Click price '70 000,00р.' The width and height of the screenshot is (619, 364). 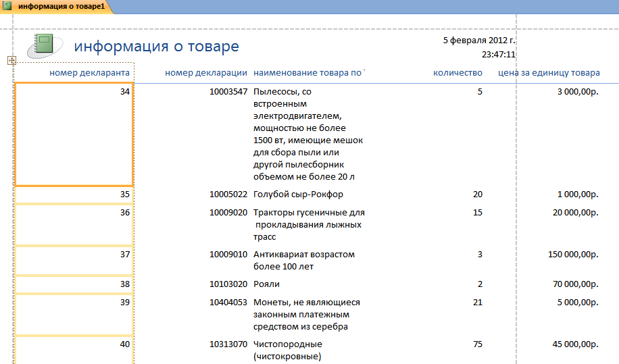(x=576, y=284)
